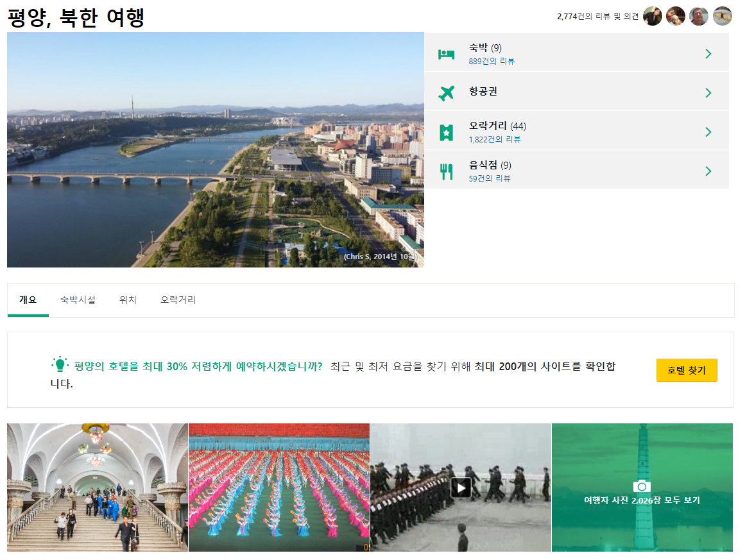This screenshot has width=745, height=560.
Task: Click the 항공권 label
Action: [483, 91]
